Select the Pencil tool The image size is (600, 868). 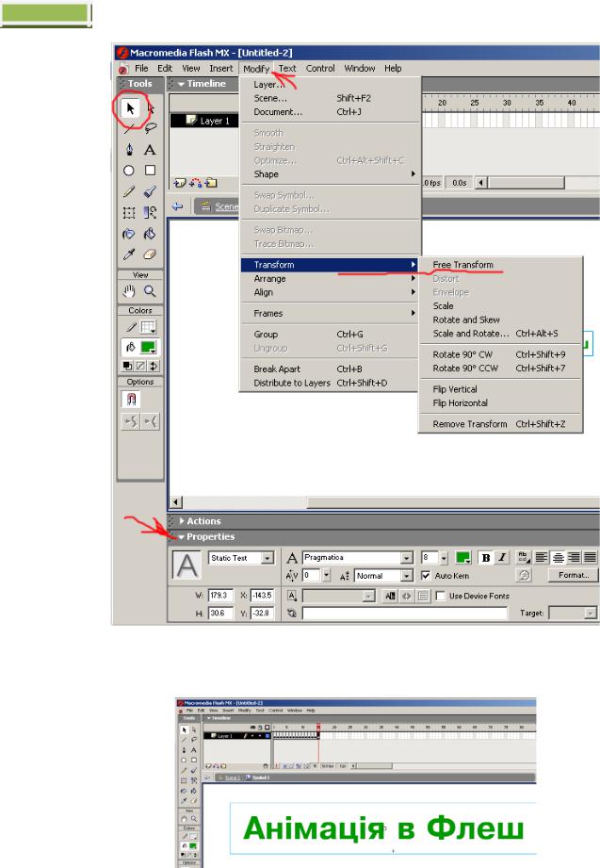click(129, 191)
